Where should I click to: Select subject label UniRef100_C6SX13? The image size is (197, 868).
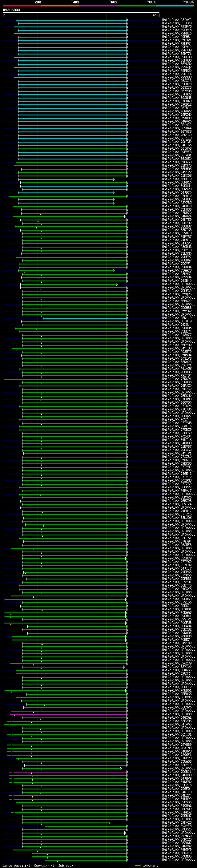click(x=177, y=81)
